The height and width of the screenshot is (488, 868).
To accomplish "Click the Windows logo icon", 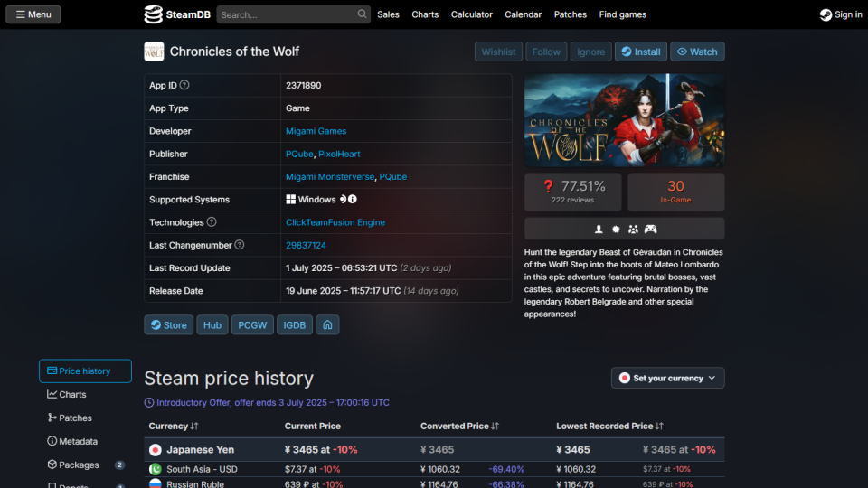I will [x=290, y=199].
